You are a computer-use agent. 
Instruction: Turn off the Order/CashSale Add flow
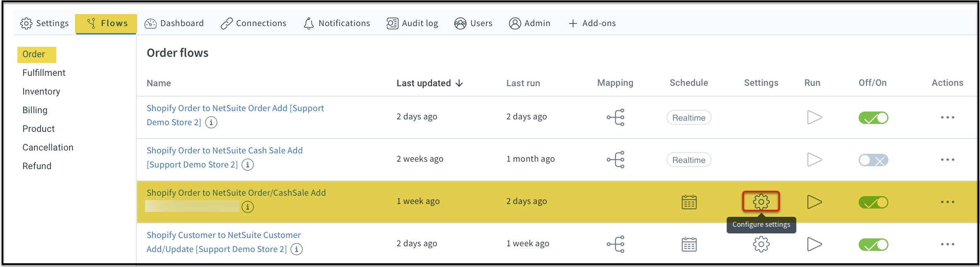point(874,202)
